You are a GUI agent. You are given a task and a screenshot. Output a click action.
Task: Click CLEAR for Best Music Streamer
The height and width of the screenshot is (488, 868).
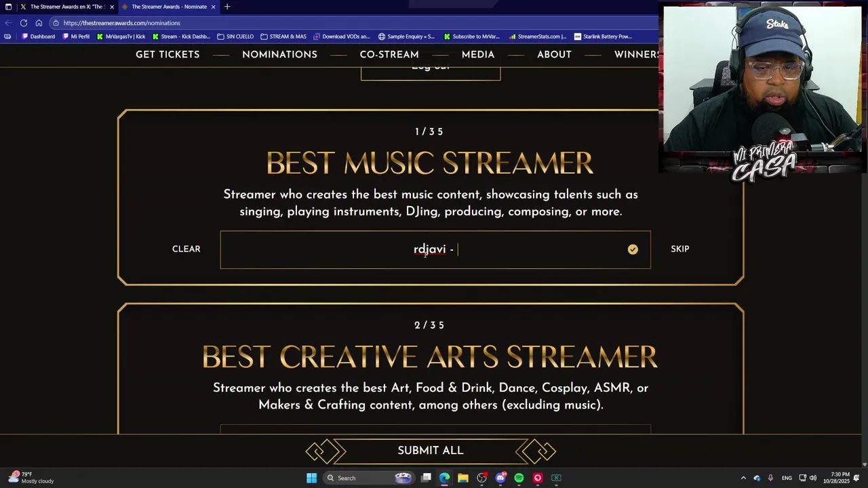click(x=186, y=249)
